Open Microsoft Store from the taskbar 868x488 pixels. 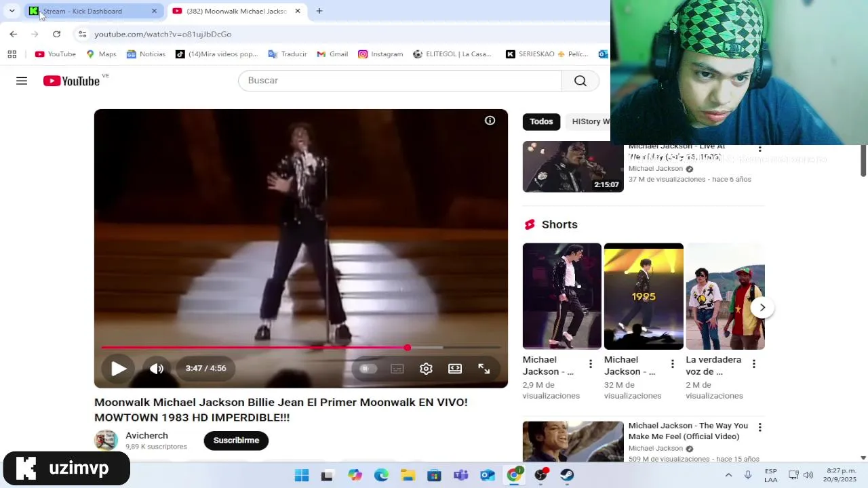tap(434, 475)
